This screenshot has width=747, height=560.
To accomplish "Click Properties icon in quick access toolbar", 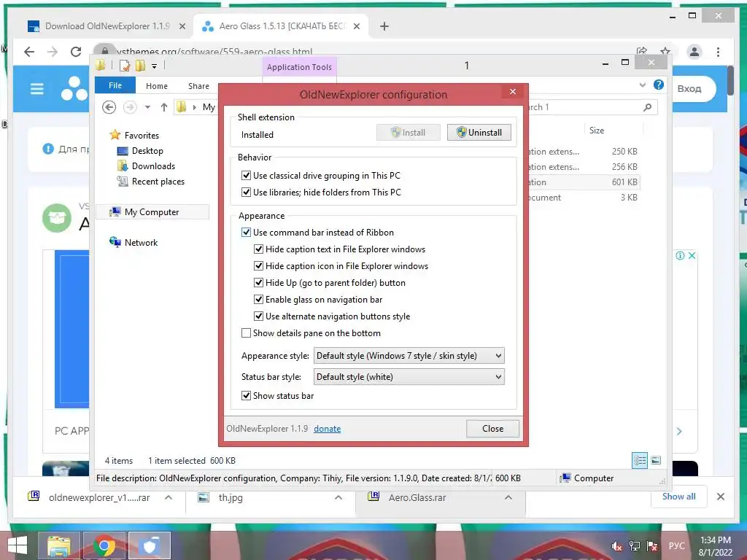I will 125,66.
